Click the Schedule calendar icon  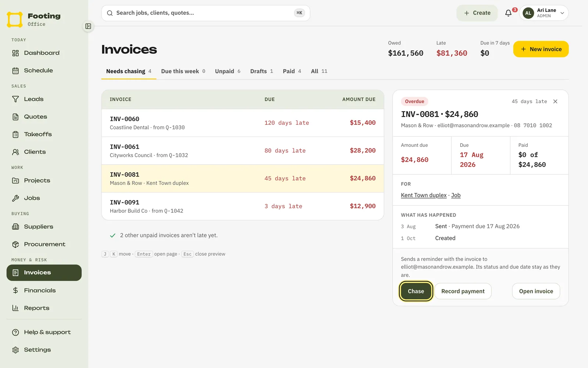pos(15,71)
